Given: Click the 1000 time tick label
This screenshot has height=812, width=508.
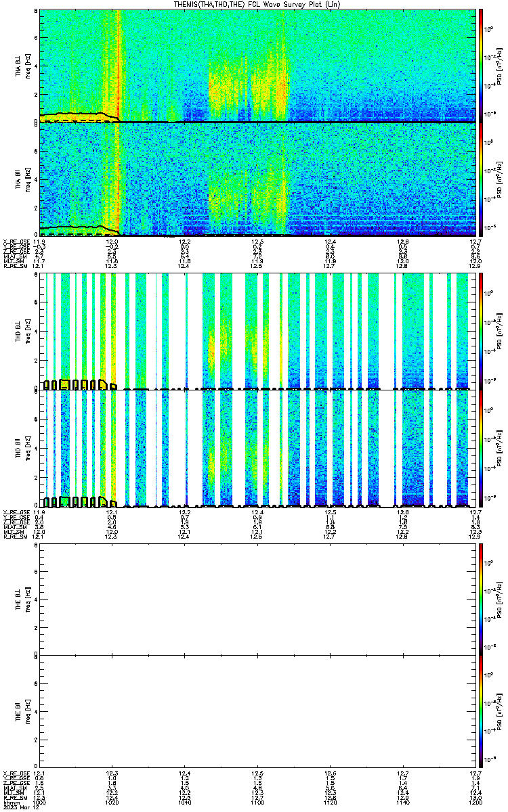Looking at the screenshot, I should click(39, 802).
